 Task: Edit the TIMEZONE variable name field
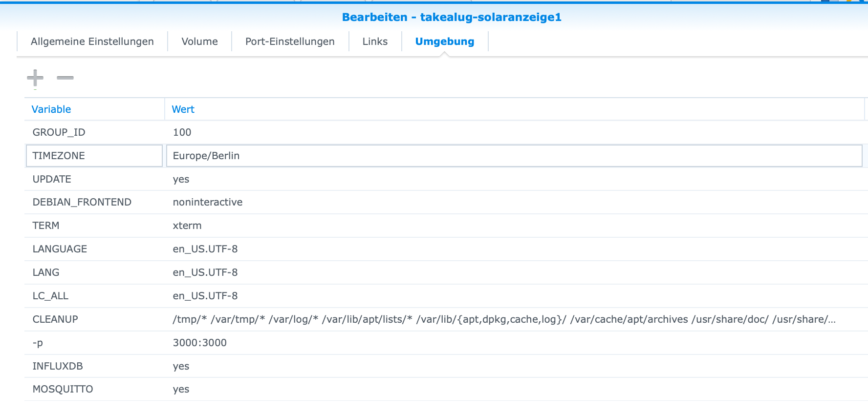[94, 156]
